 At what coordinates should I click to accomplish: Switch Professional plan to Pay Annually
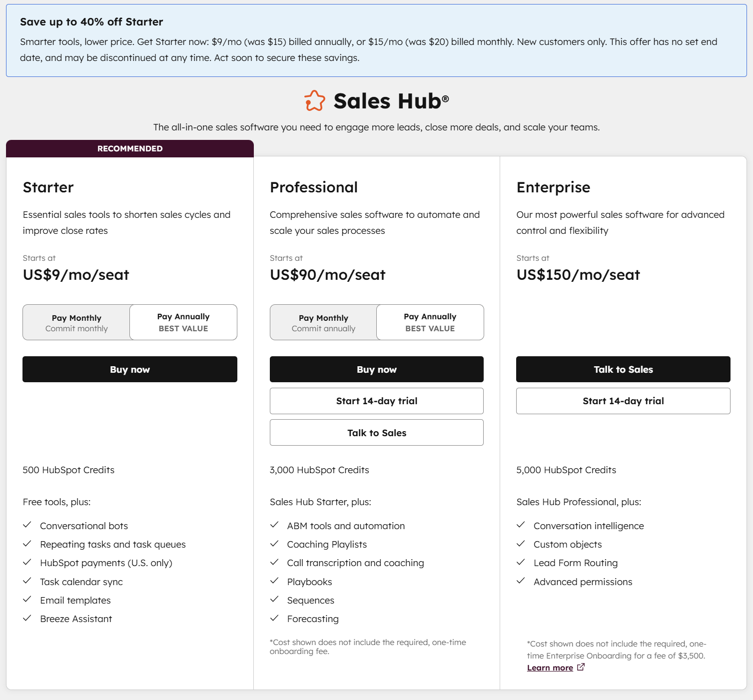[x=430, y=323]
